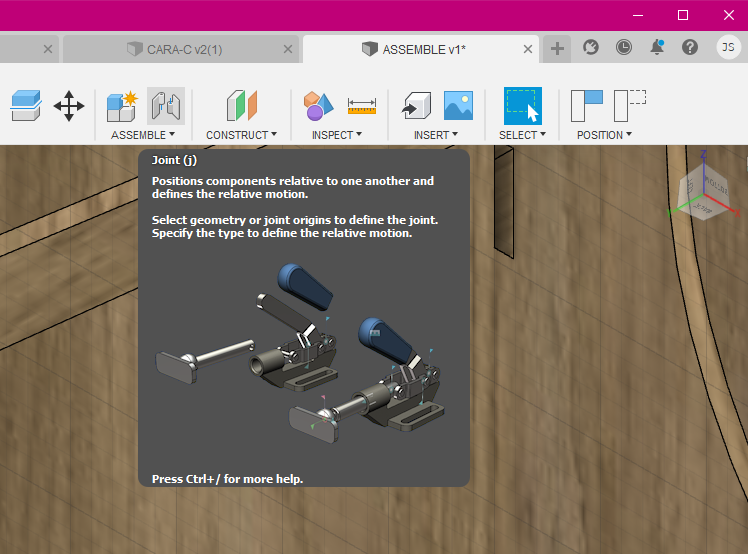
Task: Select the Measure ruler tool
Action: tap(362, 106)
